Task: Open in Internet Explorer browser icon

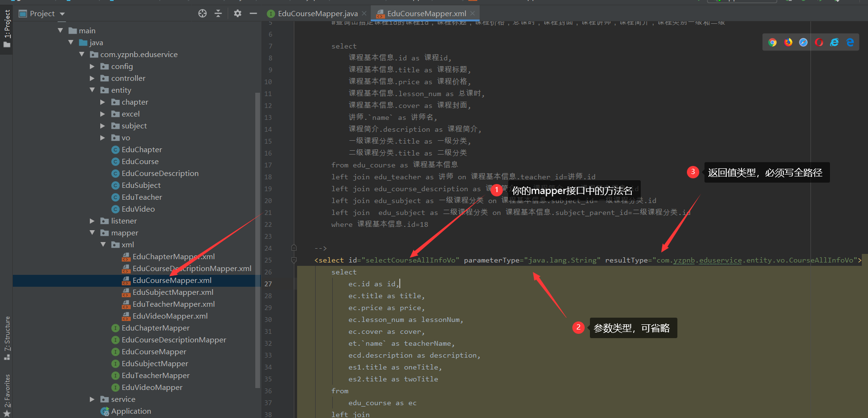Action: (x=834, y=42)
